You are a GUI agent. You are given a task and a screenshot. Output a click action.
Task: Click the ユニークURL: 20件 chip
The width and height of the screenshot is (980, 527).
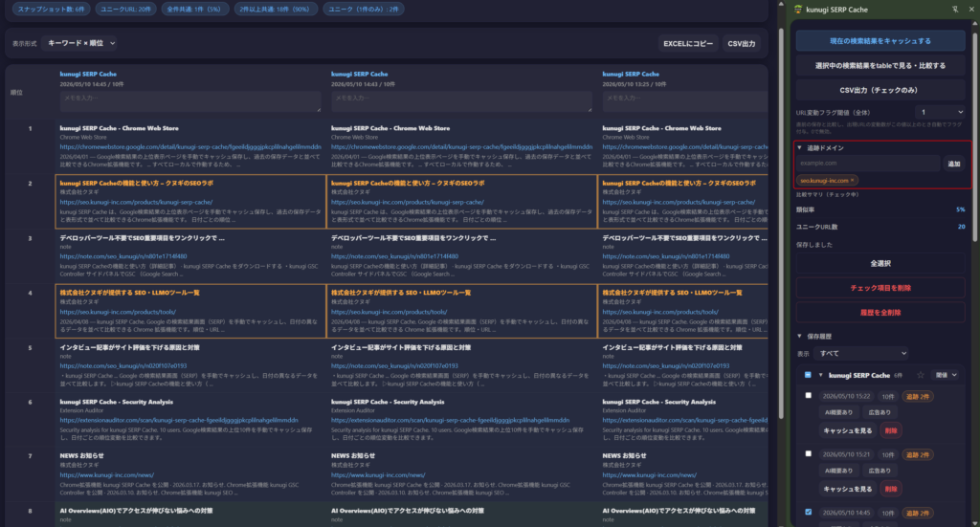tap(126, 10)
